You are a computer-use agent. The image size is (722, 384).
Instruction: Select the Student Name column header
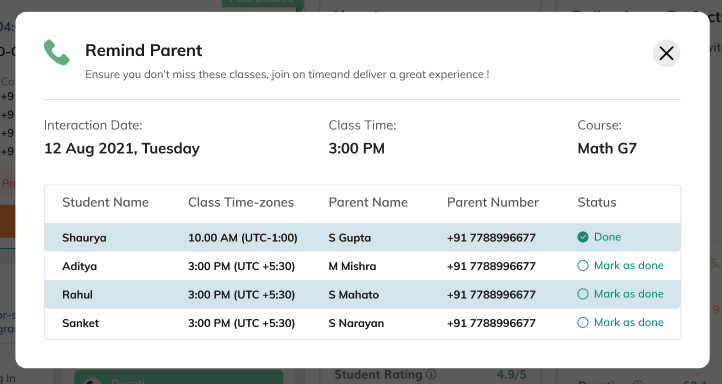pos(105,203)
